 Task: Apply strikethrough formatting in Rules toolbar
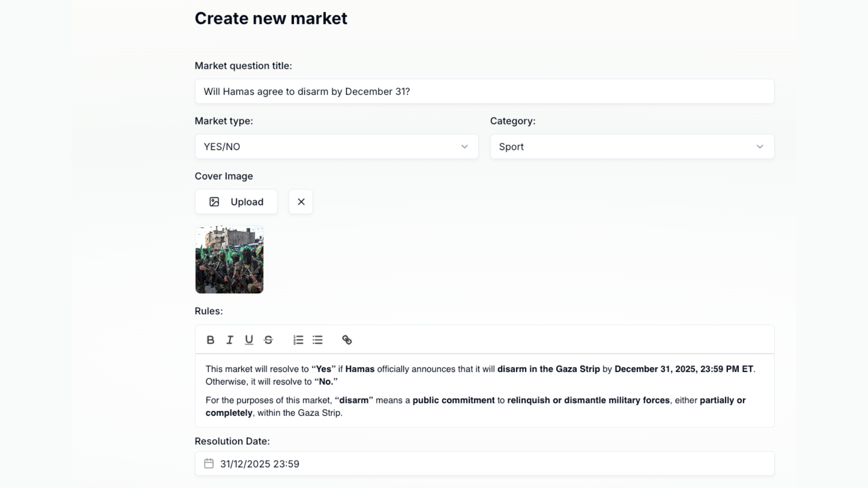269,340
